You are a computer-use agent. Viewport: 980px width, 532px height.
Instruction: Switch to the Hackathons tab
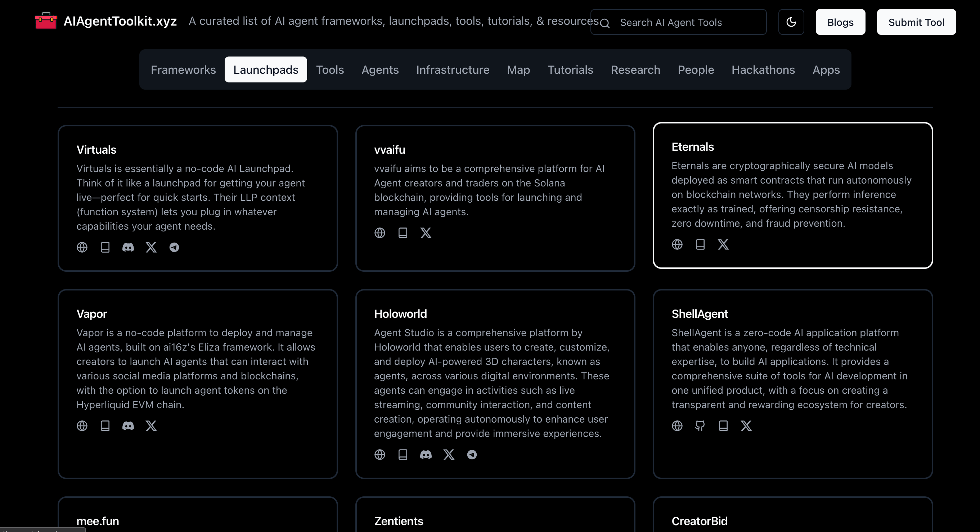[763, 69]
